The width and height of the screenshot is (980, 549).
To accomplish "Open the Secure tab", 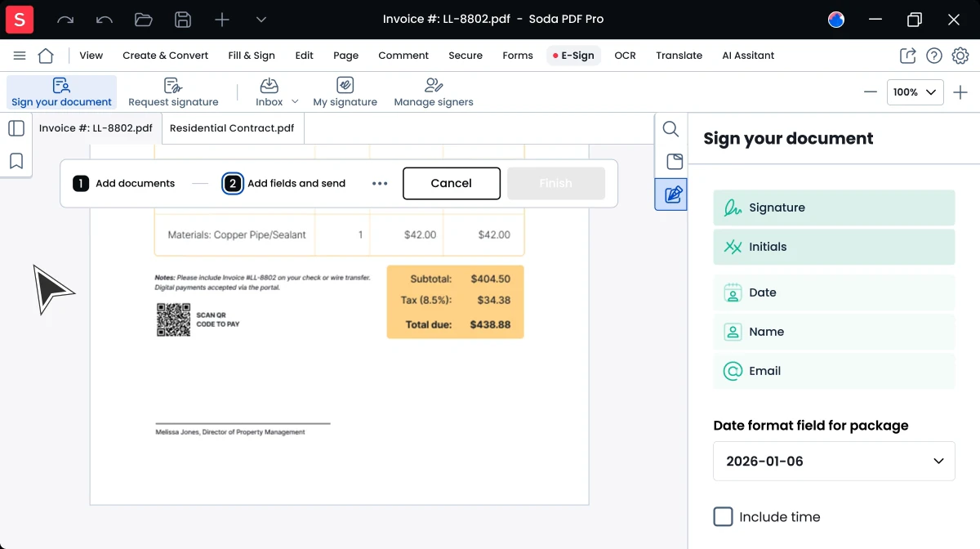I will (x=465, y=56).
